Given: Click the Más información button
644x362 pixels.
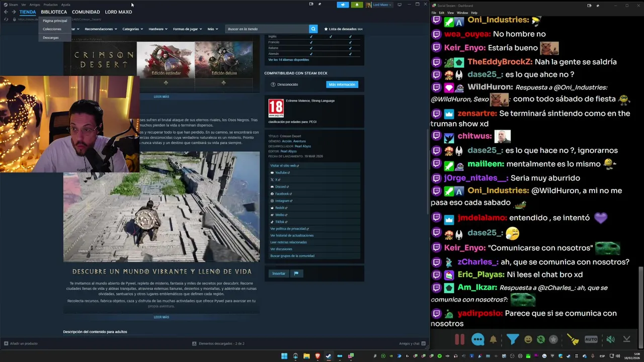Looking at the screenshot, I should [342, 84].
